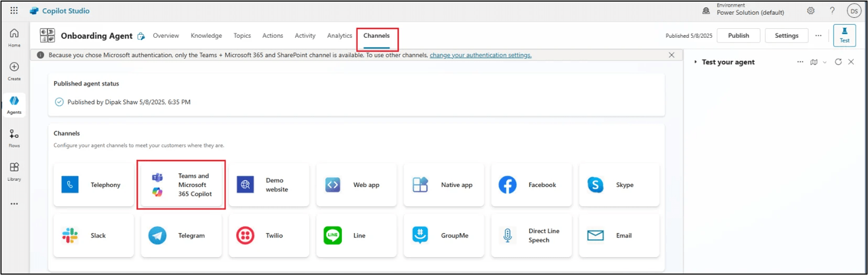
Task: Close the Test your agent pane
Action: tap(851, 62)
